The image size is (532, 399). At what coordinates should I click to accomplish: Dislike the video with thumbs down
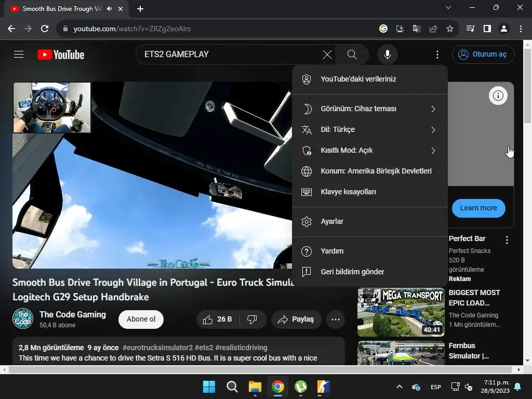pyautogui.click(x=252, y=320)
